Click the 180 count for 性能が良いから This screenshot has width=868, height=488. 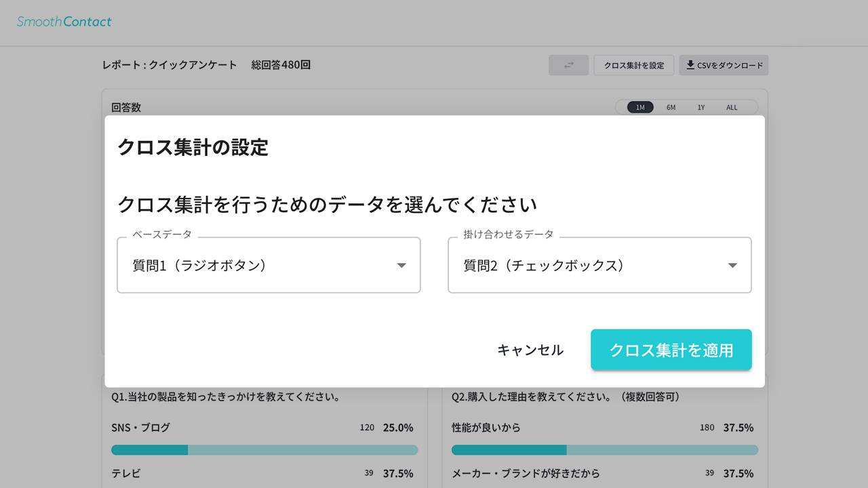pos(707,428)
